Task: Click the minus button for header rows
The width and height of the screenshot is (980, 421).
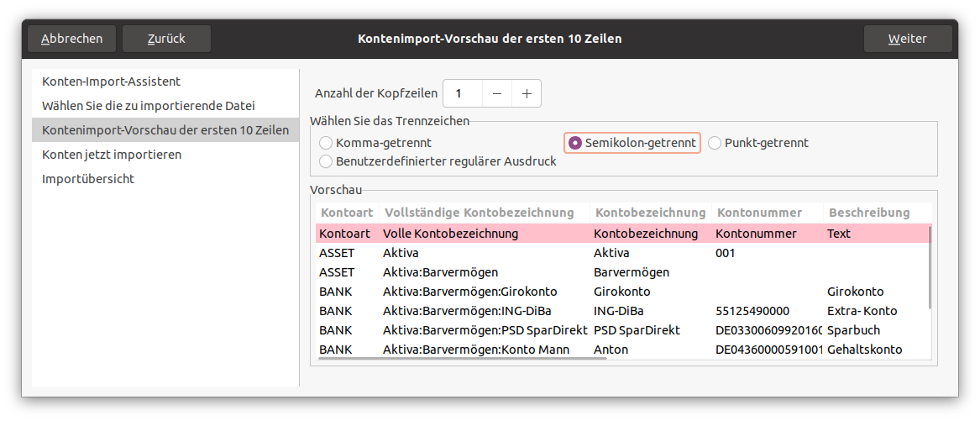Action: (x=497, y=93)
